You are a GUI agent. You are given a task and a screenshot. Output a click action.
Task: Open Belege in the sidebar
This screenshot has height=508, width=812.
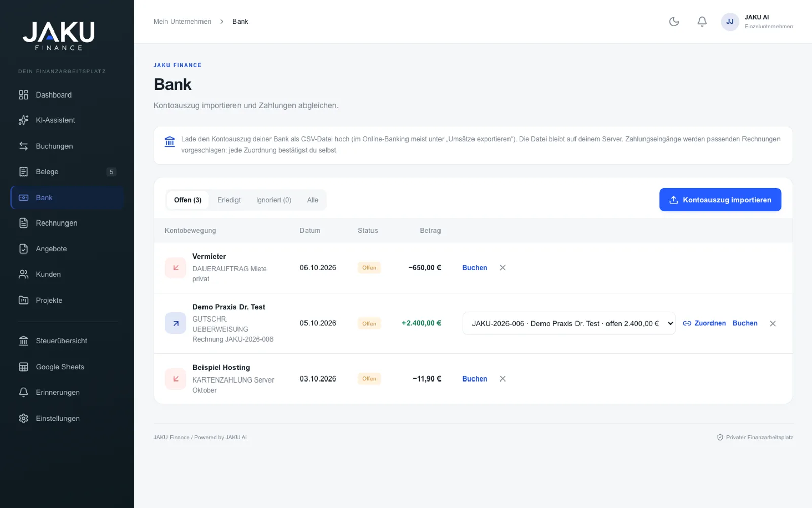(67, 172)
